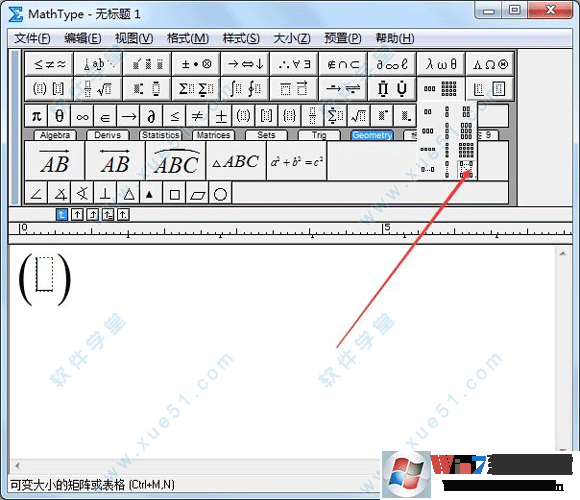Open the 预置(P) menu
The width and height of the screenshot is (580, 500).
343,38
